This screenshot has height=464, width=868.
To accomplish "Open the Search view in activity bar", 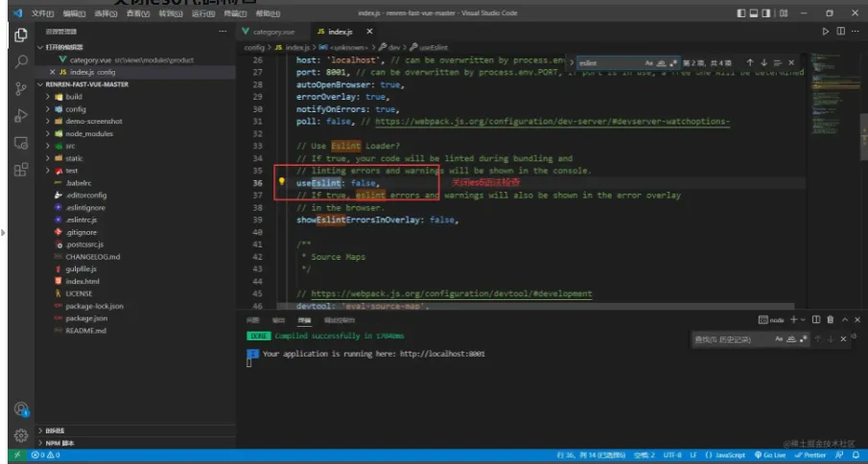I will [x=21, y=61].
